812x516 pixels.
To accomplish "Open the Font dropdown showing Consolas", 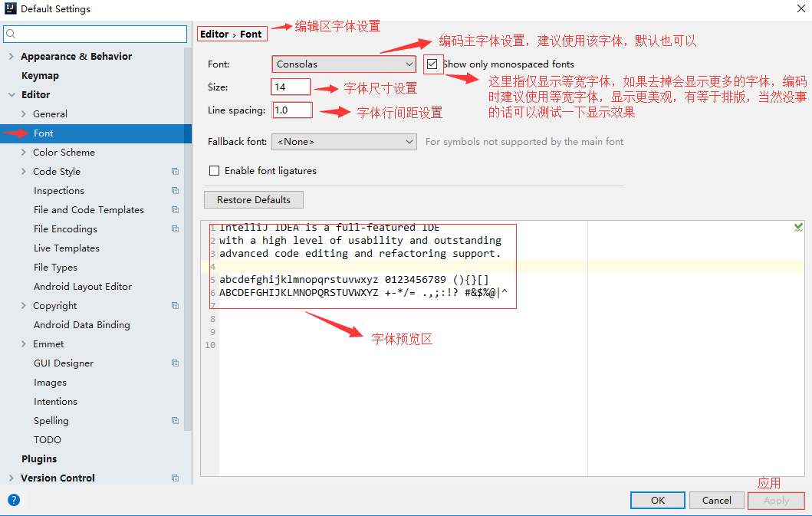I will point(344,64).
